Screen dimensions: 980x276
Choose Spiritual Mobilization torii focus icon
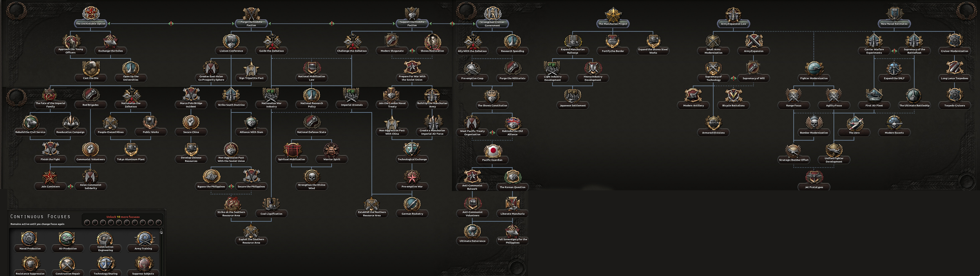click(291, 150)
